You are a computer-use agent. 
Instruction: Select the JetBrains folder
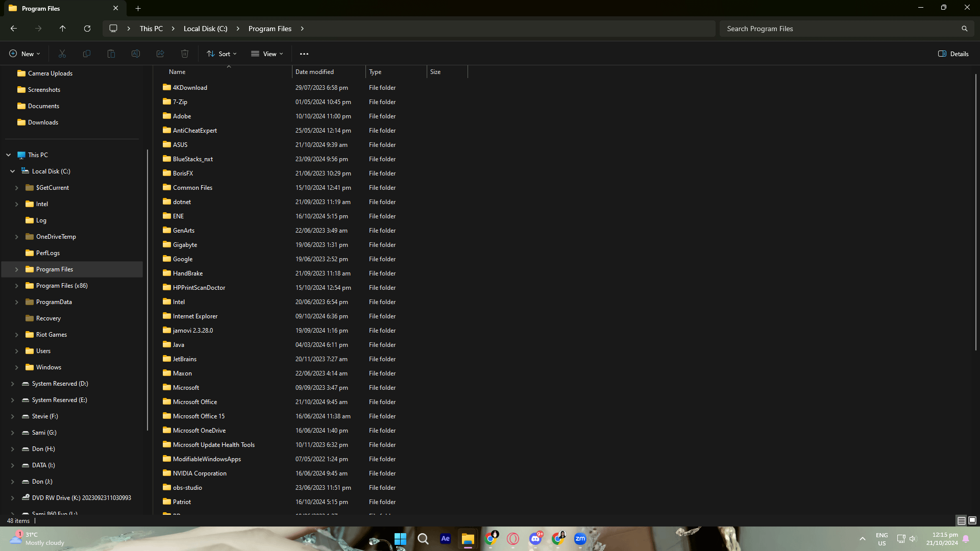[185, 359]
